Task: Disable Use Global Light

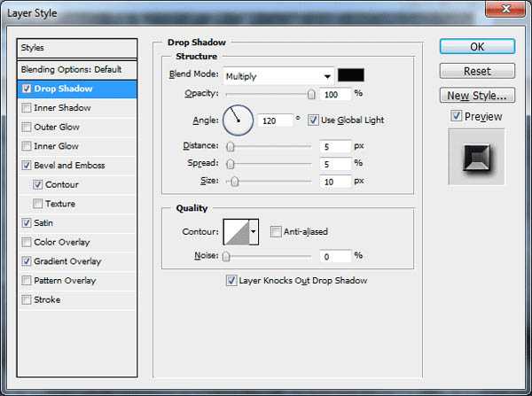Action: (x=313, y=120)
